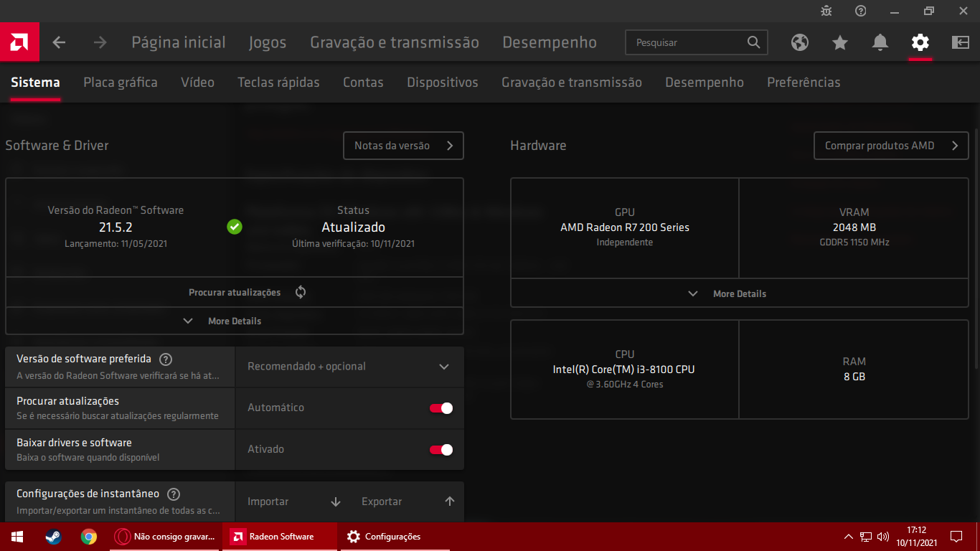Click the refresh icon beside Procurar atualizações
This screenshot has width=980, height=551.
(301, 292)
